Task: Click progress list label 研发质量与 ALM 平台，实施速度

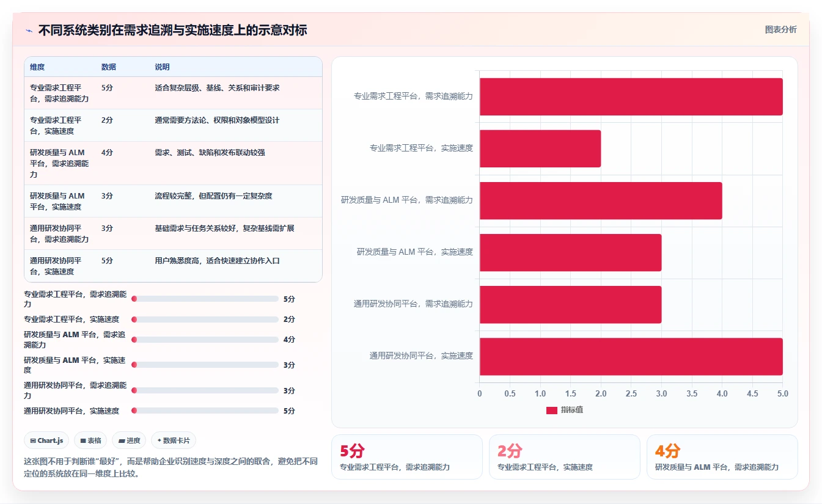Action: (x=75, y=365)
